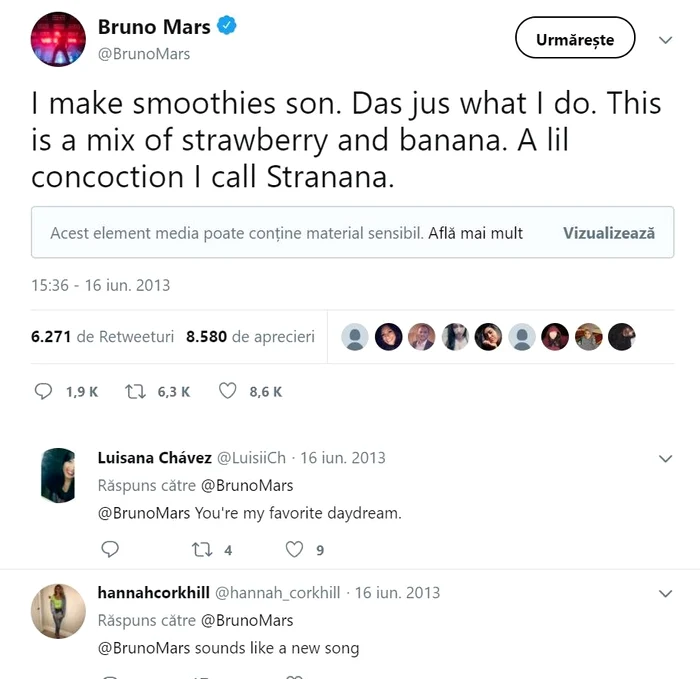Open the Află mai mult link
700x679 pixels.
476,233
